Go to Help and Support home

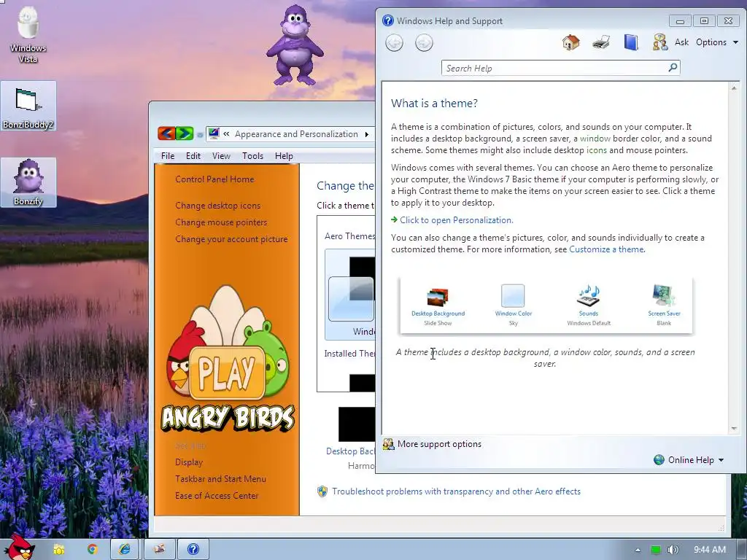coord(570,42)
